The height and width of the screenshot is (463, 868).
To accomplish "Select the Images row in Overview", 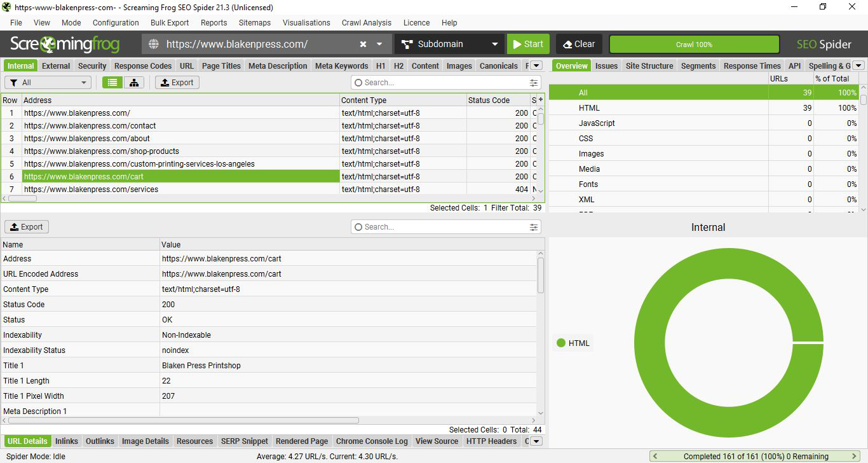I will pos(703,154).
